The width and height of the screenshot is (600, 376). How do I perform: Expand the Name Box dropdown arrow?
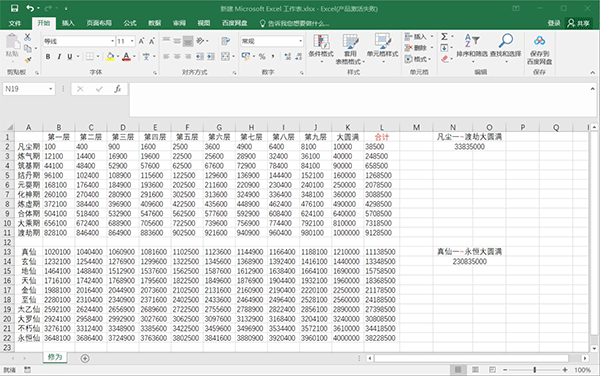tap(51, 89)
